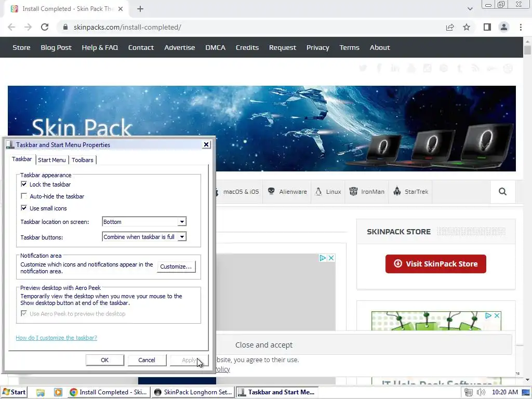The width and height of the screenshot is (532, 399).
Task: Open Chrome profile avatar
Action: [x=504, y=27]
